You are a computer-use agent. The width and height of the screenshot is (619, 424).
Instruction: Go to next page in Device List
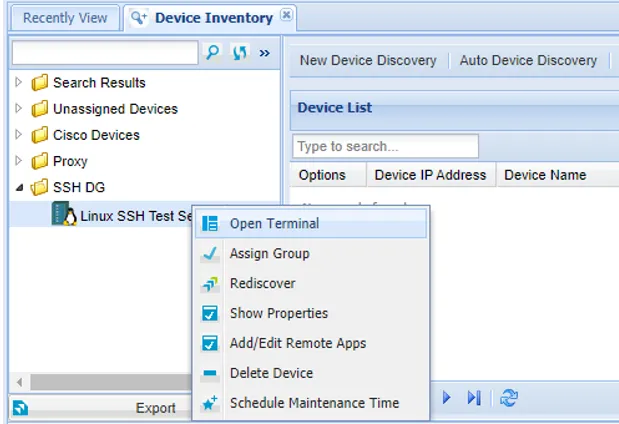[446, 398]
